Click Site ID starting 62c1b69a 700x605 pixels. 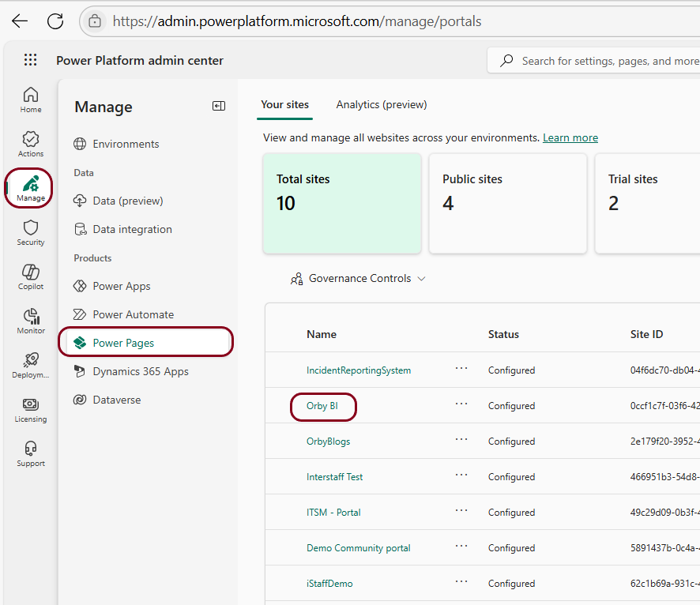click(x=664, y=584)
